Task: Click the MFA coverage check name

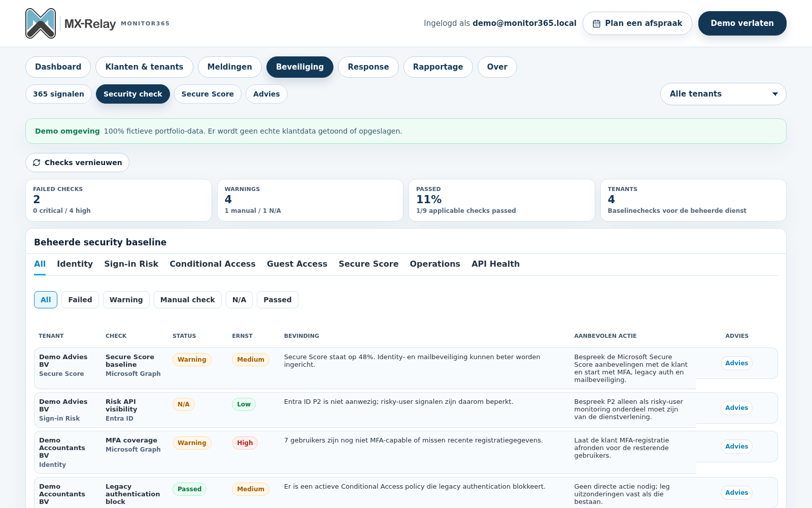Action: [x=131, y=440]
